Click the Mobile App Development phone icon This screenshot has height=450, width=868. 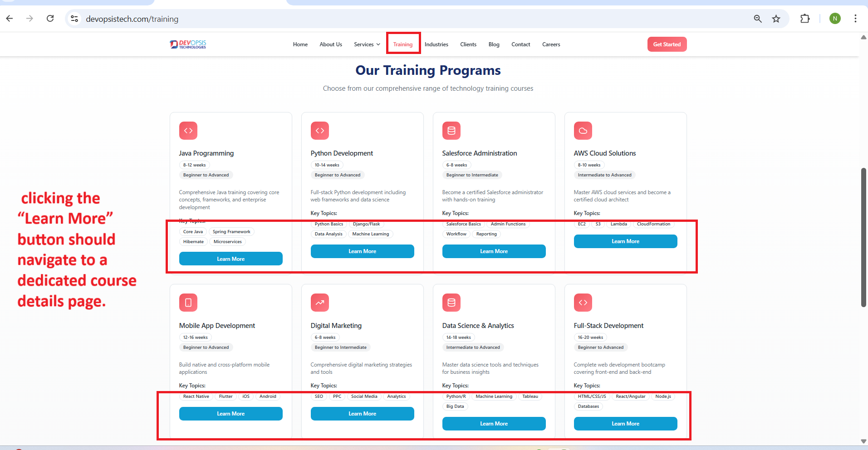tap(188, 303)
